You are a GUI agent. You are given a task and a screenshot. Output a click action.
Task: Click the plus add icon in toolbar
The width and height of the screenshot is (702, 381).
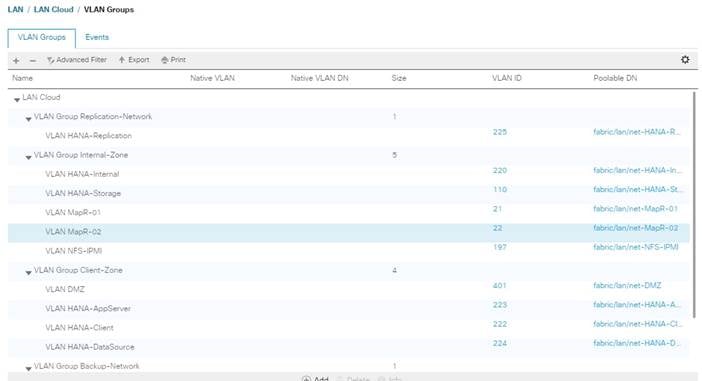[16, 60]
